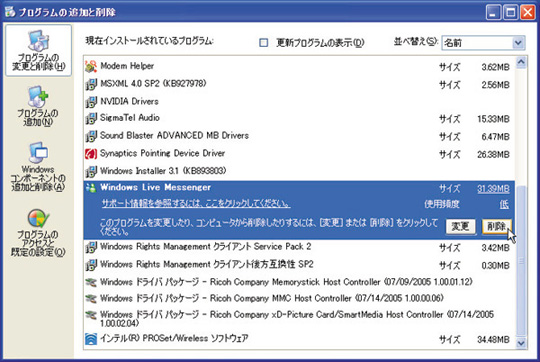Toggle 更新プログラムの表示 checkbox
The image size is (540, 362).
coord(263,43)
